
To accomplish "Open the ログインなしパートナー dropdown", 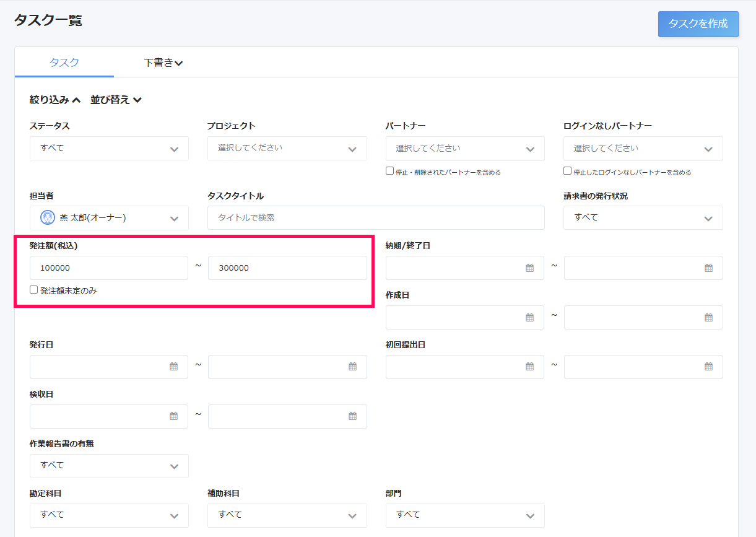I will (643, 149).
